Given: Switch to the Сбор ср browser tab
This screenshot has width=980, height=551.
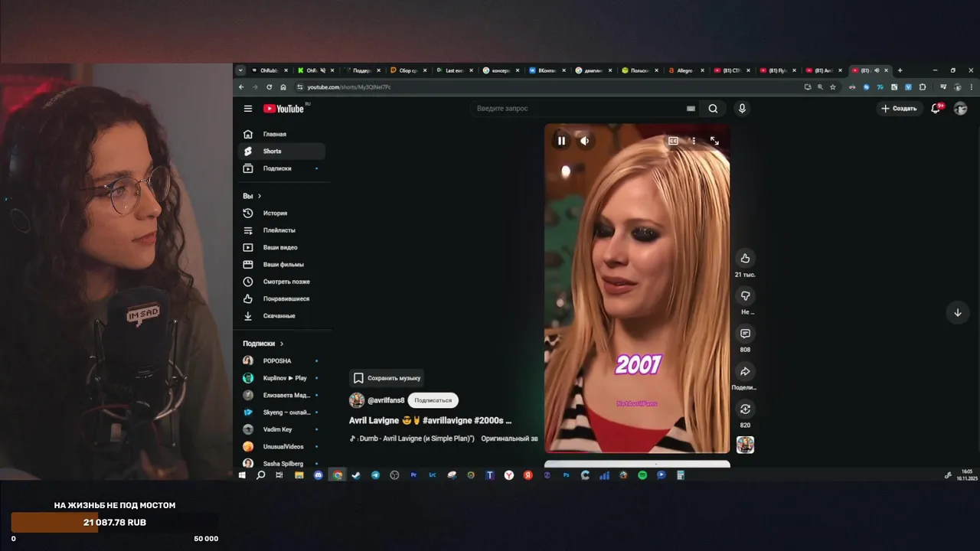Looking at the screenshot, I should pos(407,70).
